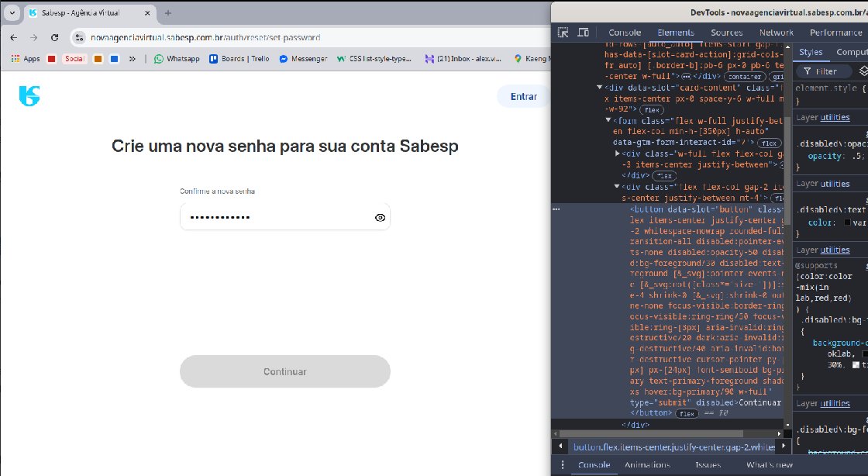Toggle device toolbar in DevTools
868x476 pixels.
(x=584, y=33)
